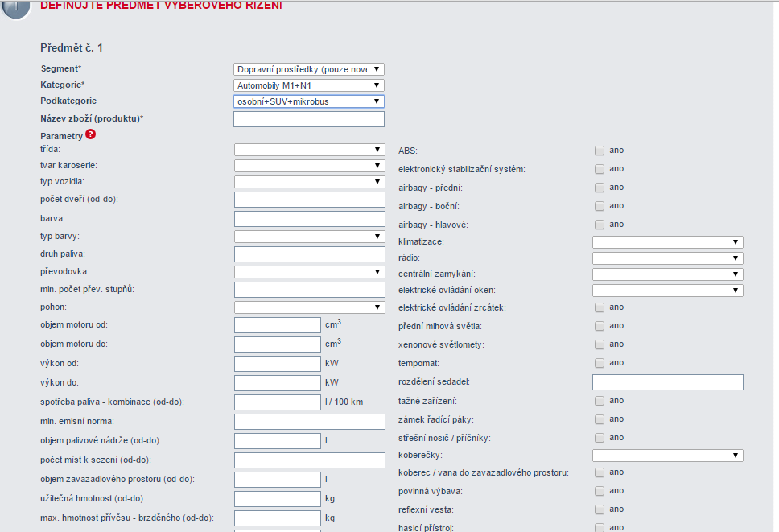Open the koberečky dropdown
This screenshot has height=532, width=779.
pyautogui.click(x=668, y=456)
